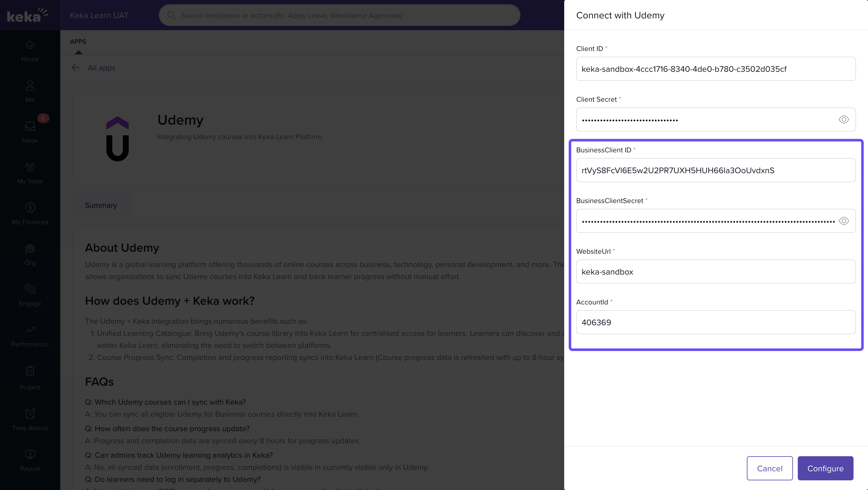The image size is (868, 490).
Task: Open the Home sidebar icon
Action: pyautogui.click(x=30, y=45)
